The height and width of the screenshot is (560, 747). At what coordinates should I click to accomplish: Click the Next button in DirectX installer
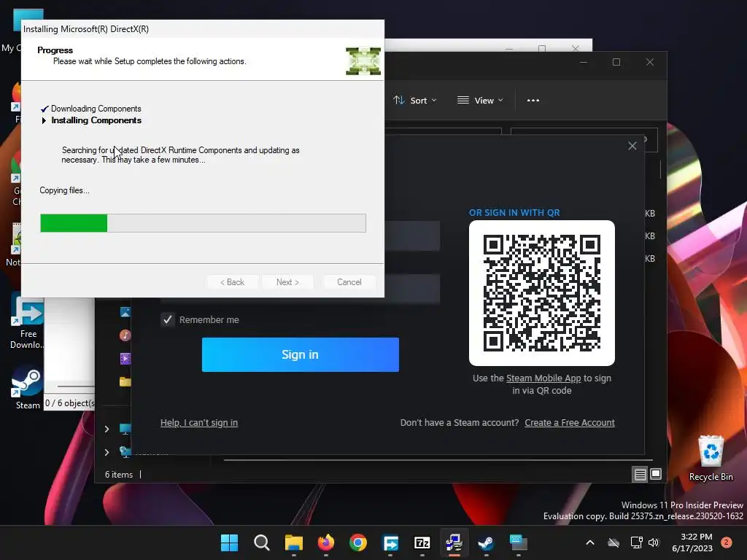click(x=287, y=282)
